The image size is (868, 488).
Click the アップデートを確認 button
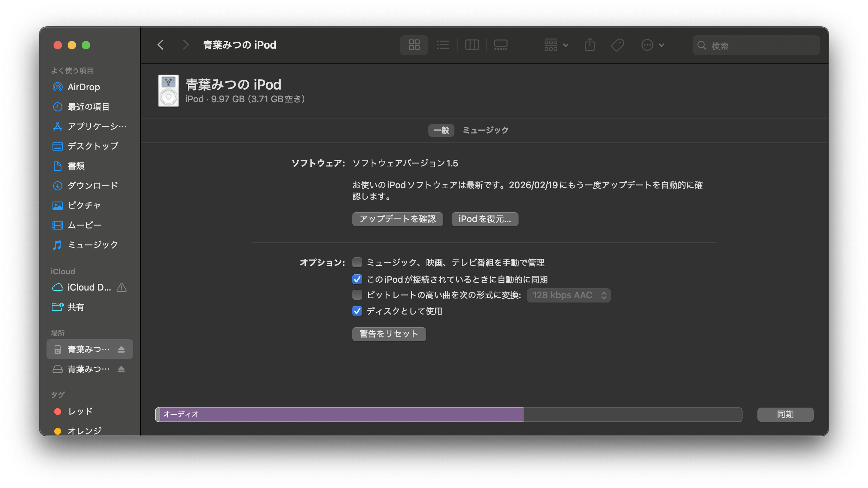pos(398,219)
